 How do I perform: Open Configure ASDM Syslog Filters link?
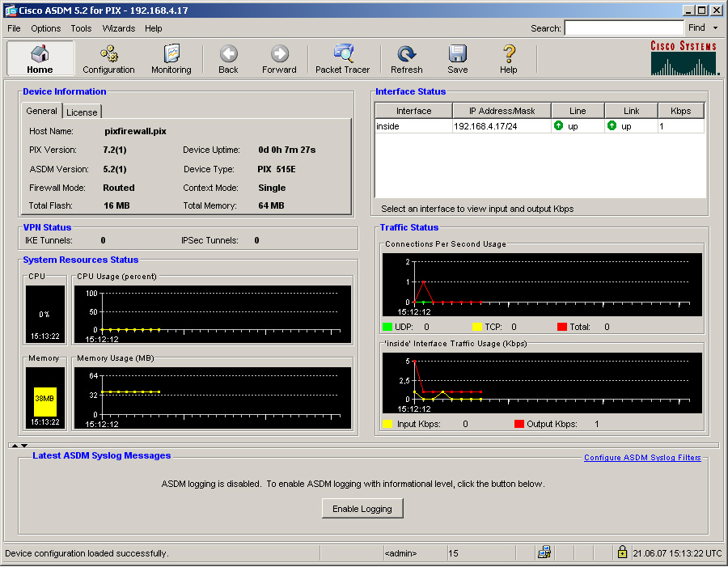[x=642, y=458]
